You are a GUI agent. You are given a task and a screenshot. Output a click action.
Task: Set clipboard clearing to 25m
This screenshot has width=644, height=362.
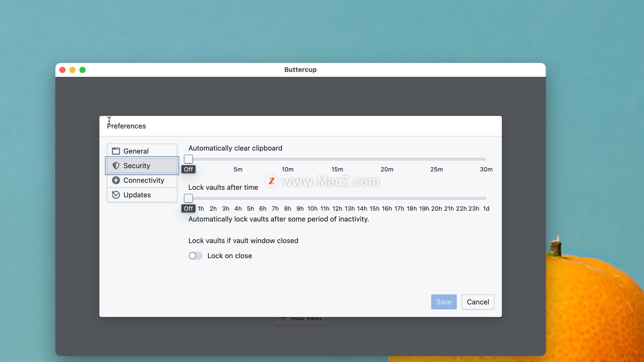[x=436, y=169]
